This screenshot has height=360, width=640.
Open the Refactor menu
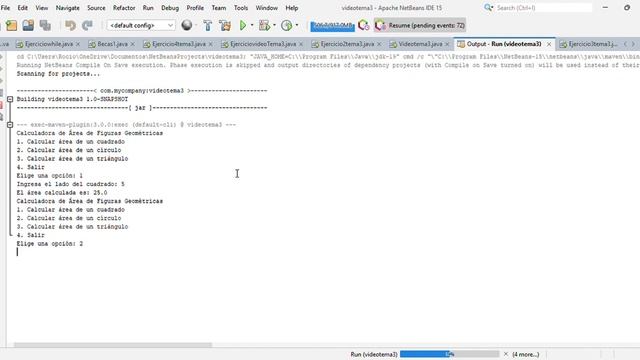point(124,8)
